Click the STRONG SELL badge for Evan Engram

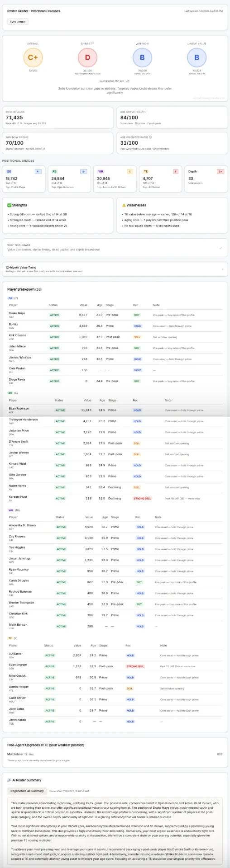coord(135,666)
